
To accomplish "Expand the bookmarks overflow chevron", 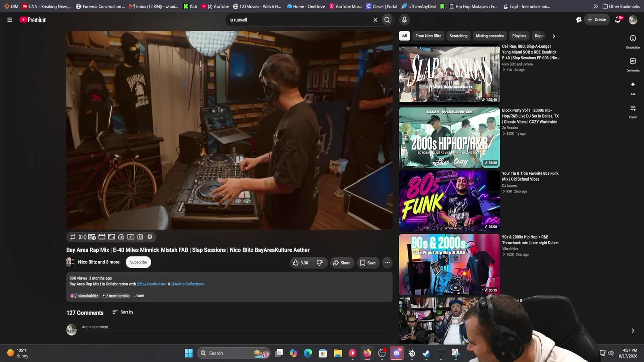I will pos(595,6).
